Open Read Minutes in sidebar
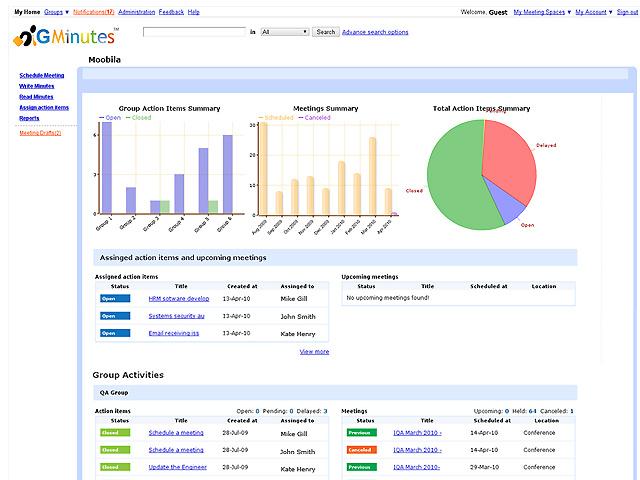The height and width of the screenshot is (480, 640). [36, 97]
